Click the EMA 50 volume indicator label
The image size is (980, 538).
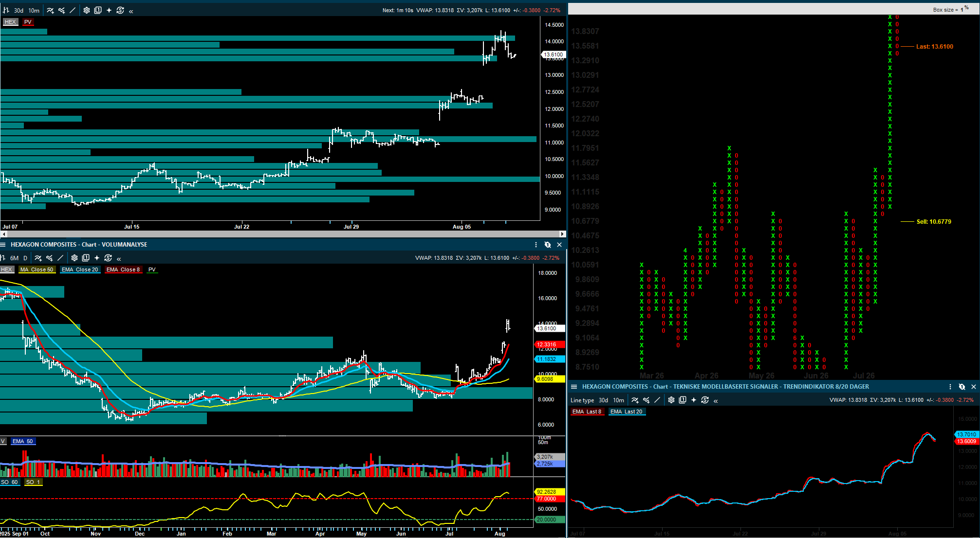point(23,441)
